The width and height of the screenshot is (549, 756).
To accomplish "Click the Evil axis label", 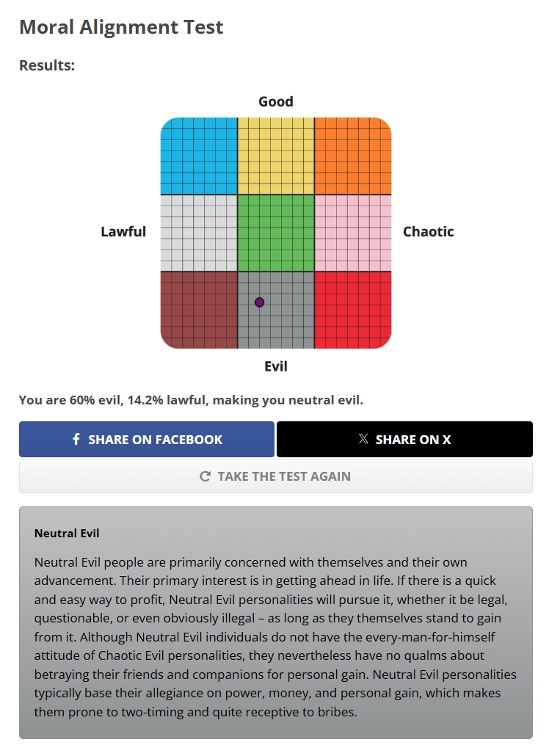I will pos(276,366).
